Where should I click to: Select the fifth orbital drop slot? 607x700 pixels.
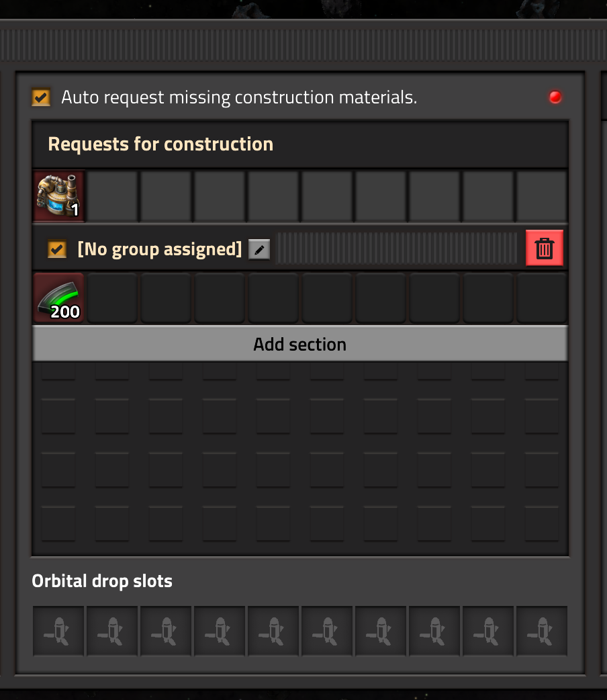[x=273, y=631]
